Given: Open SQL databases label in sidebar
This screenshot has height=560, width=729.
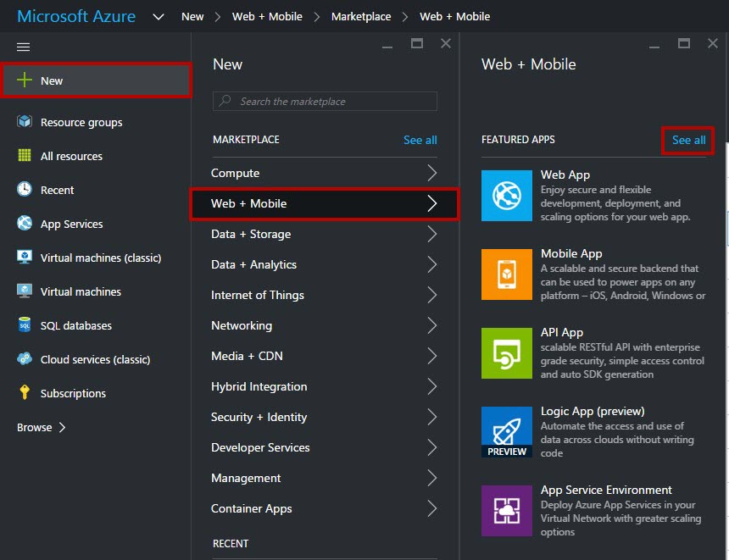Looking at the screenshot, I should point(75,325).
